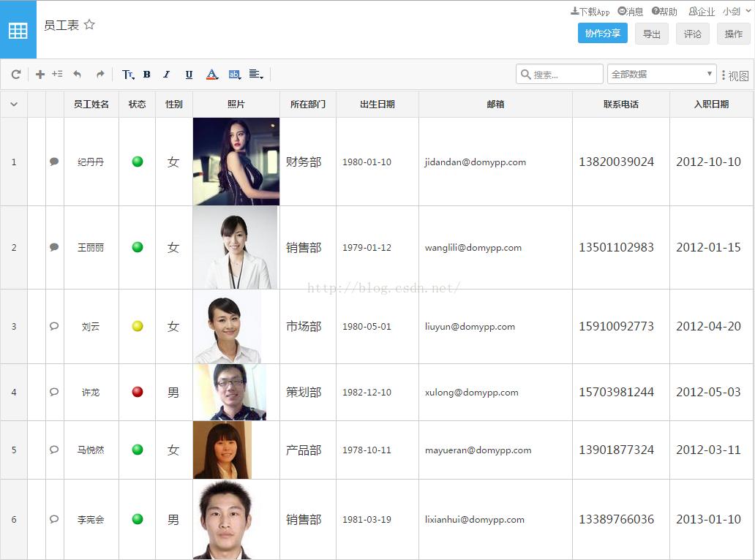The height and width of the screenshot is (560, 755).
Task: Redo the last undone change
Action: [x=99, y=74]
